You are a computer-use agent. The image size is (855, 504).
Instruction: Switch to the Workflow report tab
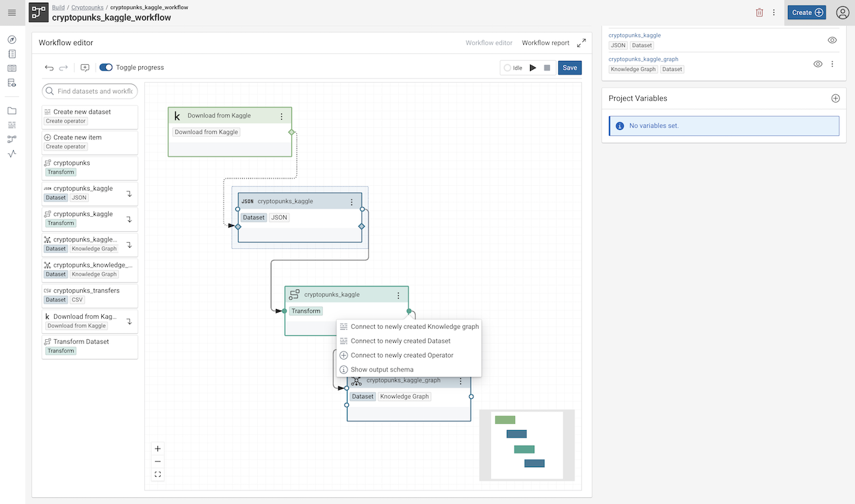(x=545, y=42)
